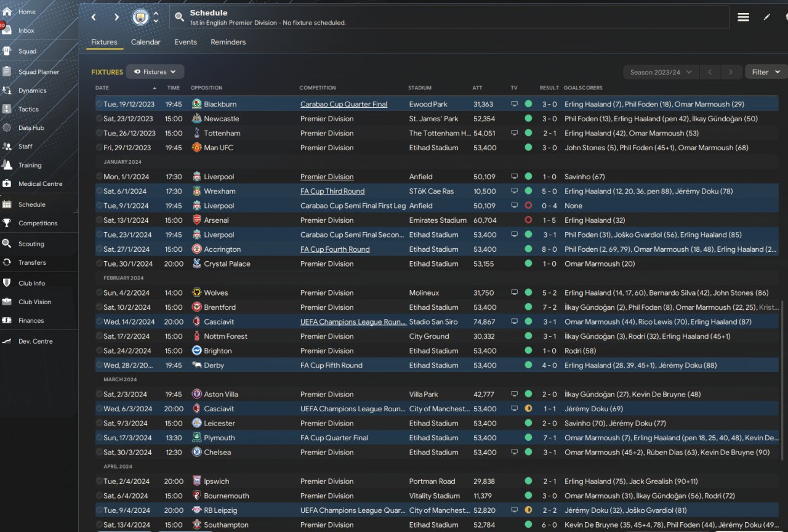Toggle the check circle for the Derby fixture
This screenshot has width=788, height=532.
click(99, 366)
